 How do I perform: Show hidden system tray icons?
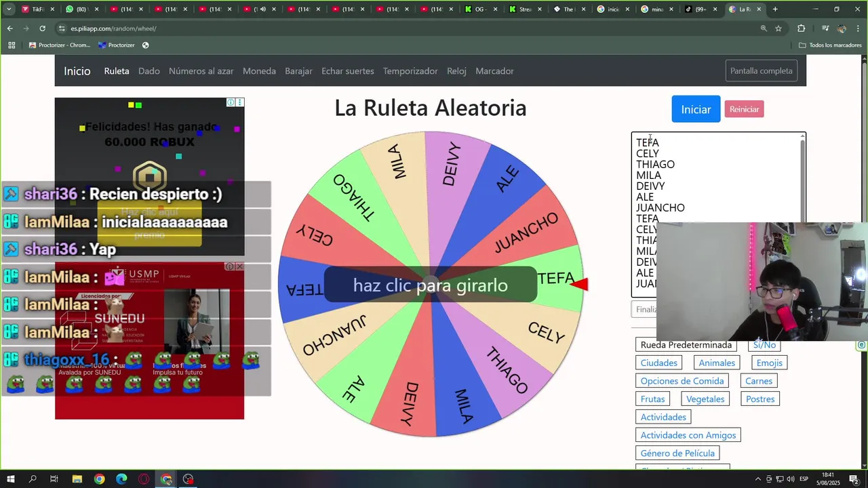pyautogui.click(x=758, y=479)
